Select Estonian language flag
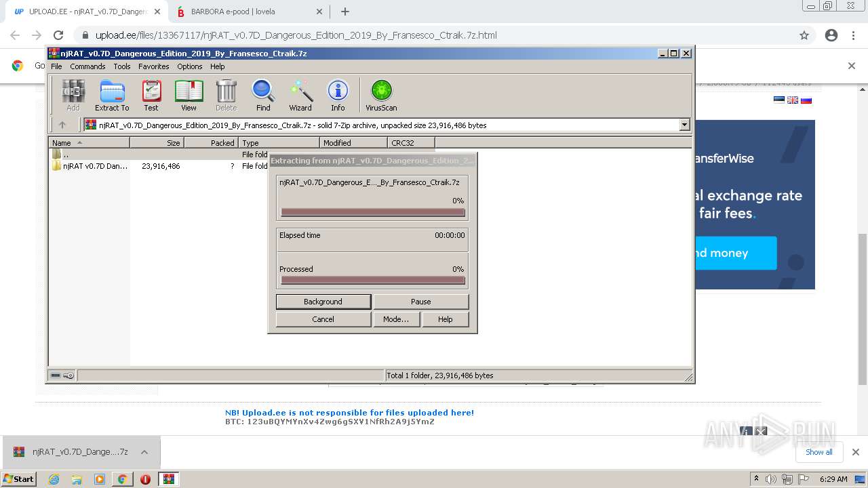Viewport: 868px width, 488px height. pos(779,100)
